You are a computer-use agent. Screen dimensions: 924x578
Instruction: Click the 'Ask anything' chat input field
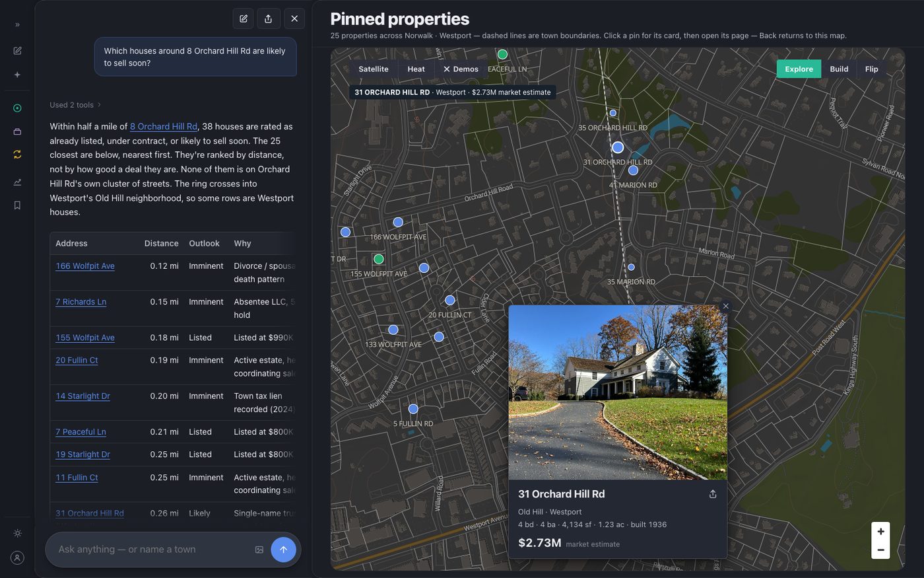[152, 550]
